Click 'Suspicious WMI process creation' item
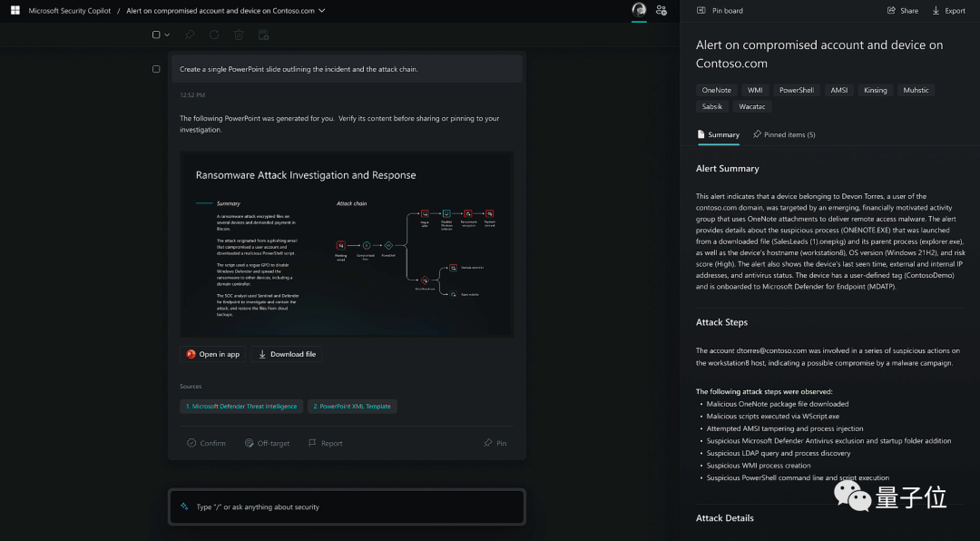Screen dimensions: 980x541 (758, 466)
